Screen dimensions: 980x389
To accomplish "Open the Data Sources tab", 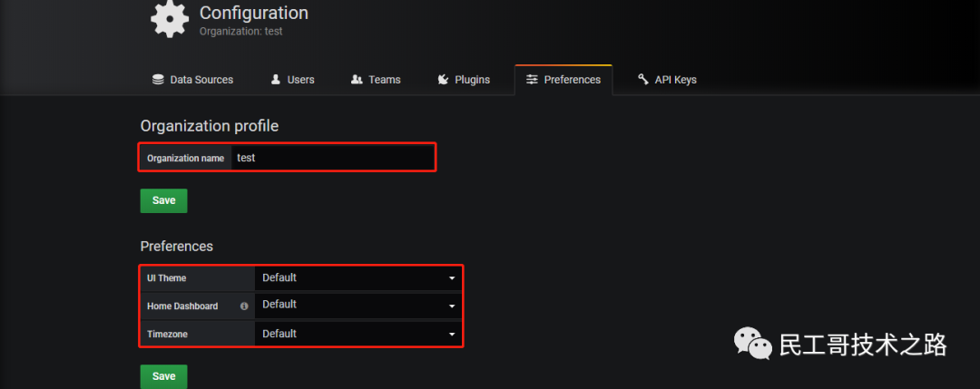I will [193, 80].
